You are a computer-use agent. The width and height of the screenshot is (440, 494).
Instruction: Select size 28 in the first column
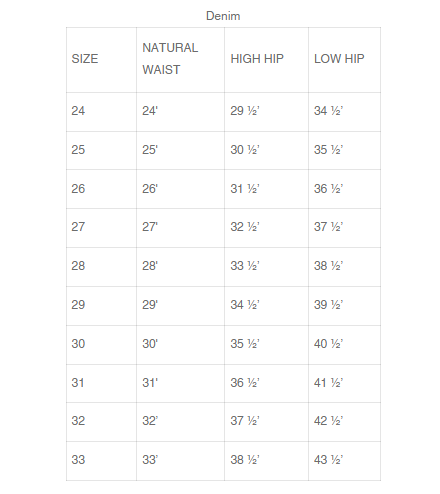pos(78,266)
